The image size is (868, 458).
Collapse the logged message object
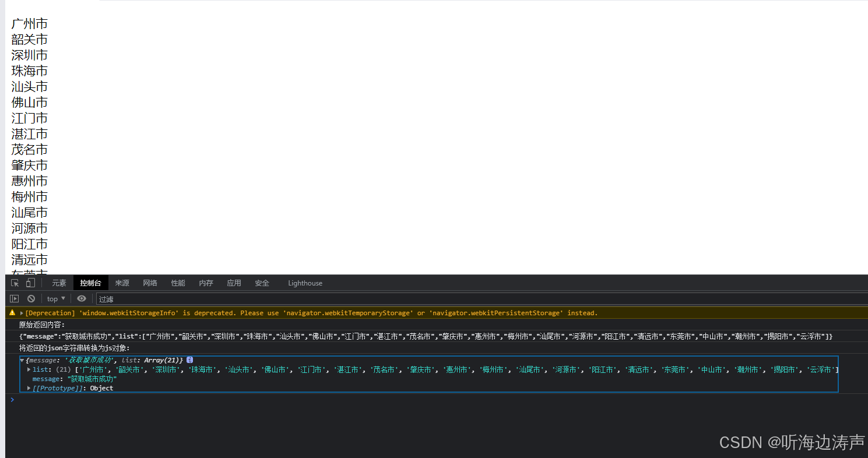22,360
